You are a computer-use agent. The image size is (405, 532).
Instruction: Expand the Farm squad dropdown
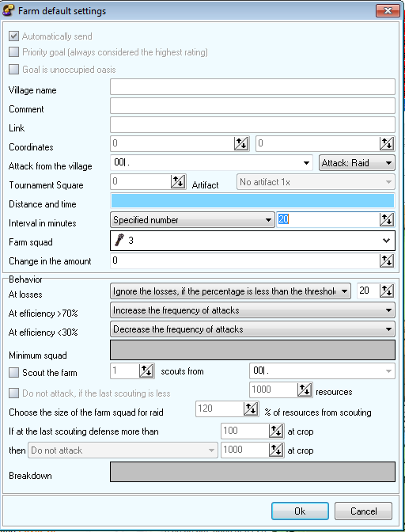[386, 241]
